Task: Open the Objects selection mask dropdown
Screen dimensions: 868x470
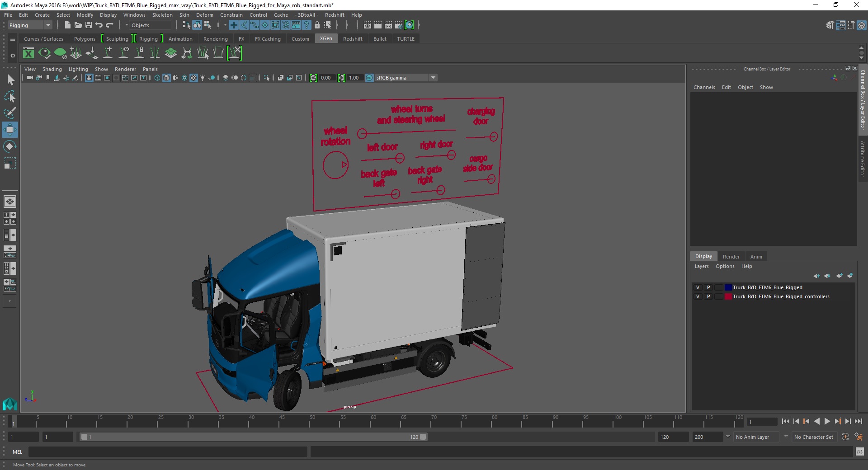Action: 150,25
